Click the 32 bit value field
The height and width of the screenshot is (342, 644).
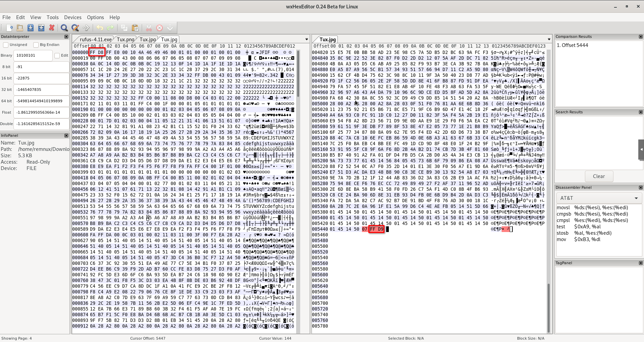pyautogui.click(x=41, y=90)
